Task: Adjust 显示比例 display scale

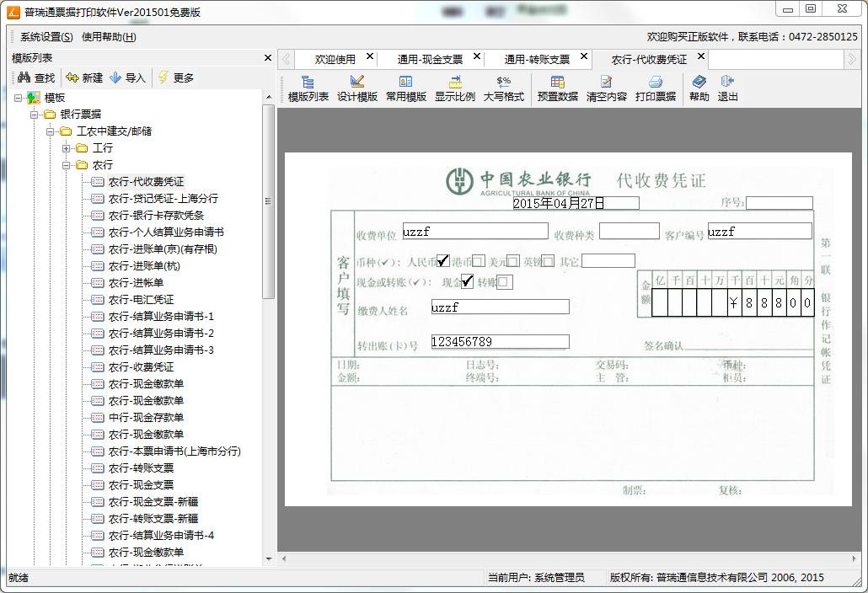Action: pyautogui.click(x=454, y=89)
